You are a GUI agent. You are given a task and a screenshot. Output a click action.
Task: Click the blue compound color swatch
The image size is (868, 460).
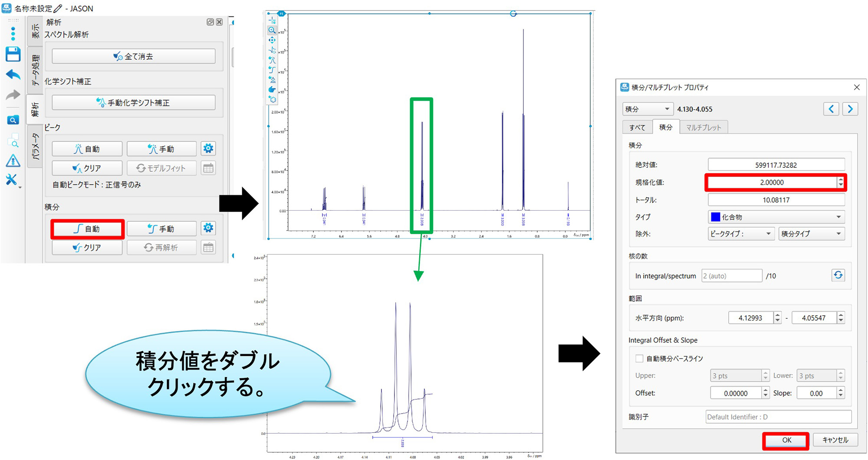(x=716, y=217)
